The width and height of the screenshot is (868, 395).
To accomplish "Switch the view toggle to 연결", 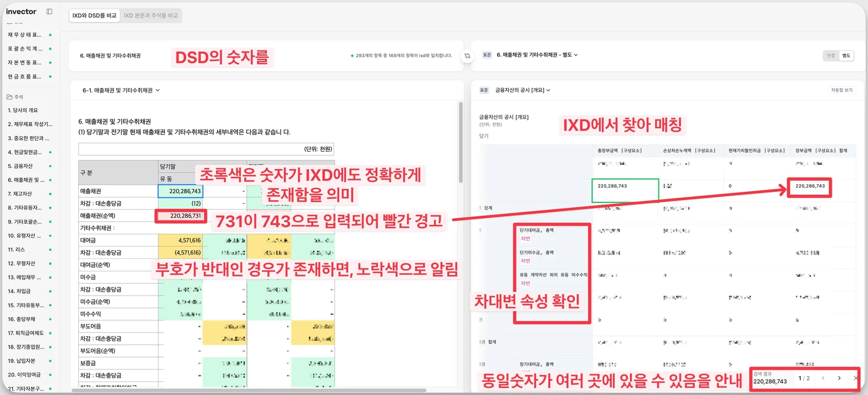I will click(x=830, y=56).
